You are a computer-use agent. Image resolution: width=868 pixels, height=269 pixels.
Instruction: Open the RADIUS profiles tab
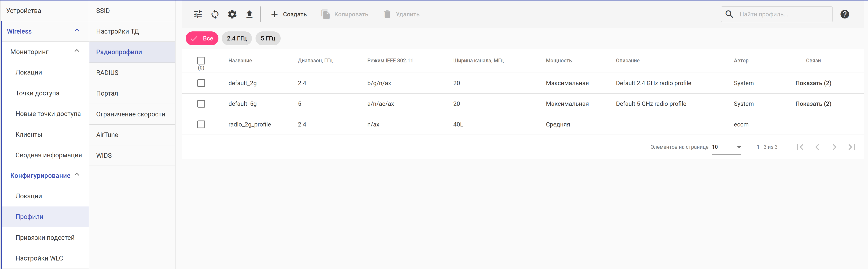pos(107,73)
